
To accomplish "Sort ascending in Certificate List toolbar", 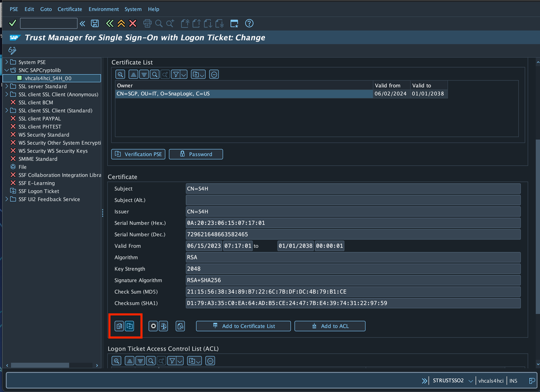I will click(134, 75).
